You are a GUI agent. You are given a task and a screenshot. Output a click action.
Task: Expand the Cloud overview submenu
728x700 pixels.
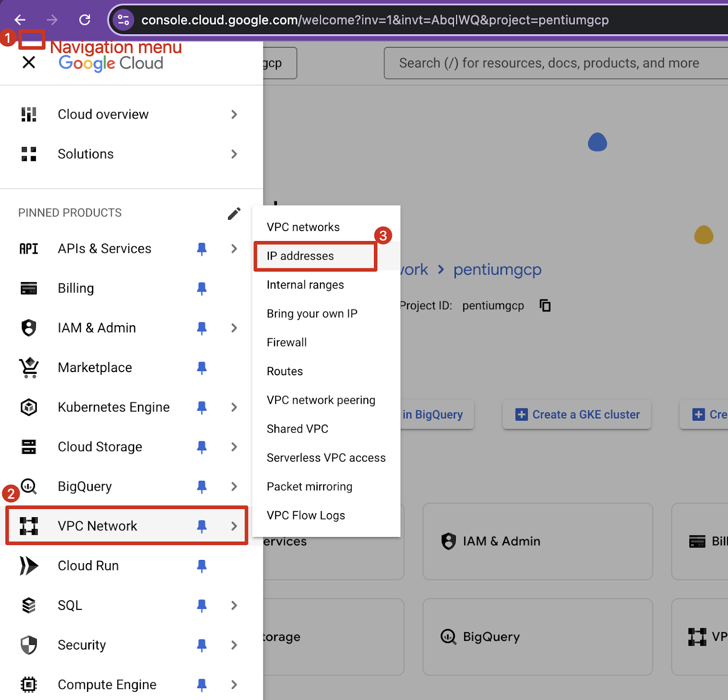pyautogui.click(x=234, y=115)
